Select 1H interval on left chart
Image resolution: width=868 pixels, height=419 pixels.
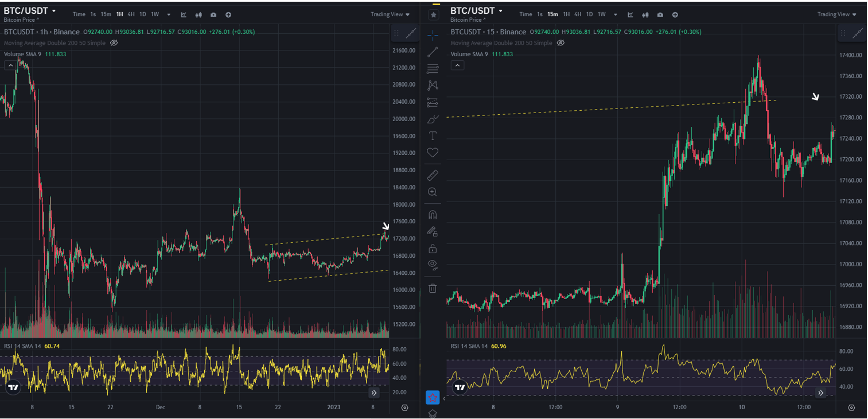pos(119,14)
